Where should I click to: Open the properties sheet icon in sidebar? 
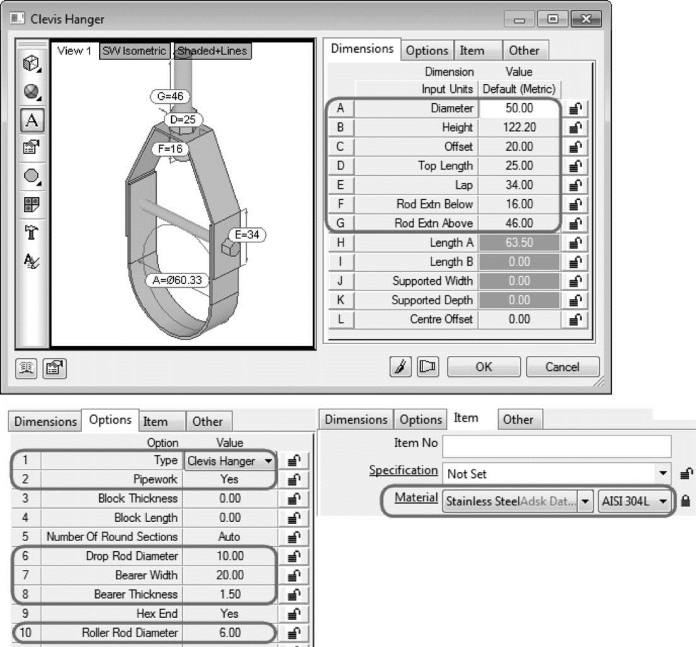point(32,147)
